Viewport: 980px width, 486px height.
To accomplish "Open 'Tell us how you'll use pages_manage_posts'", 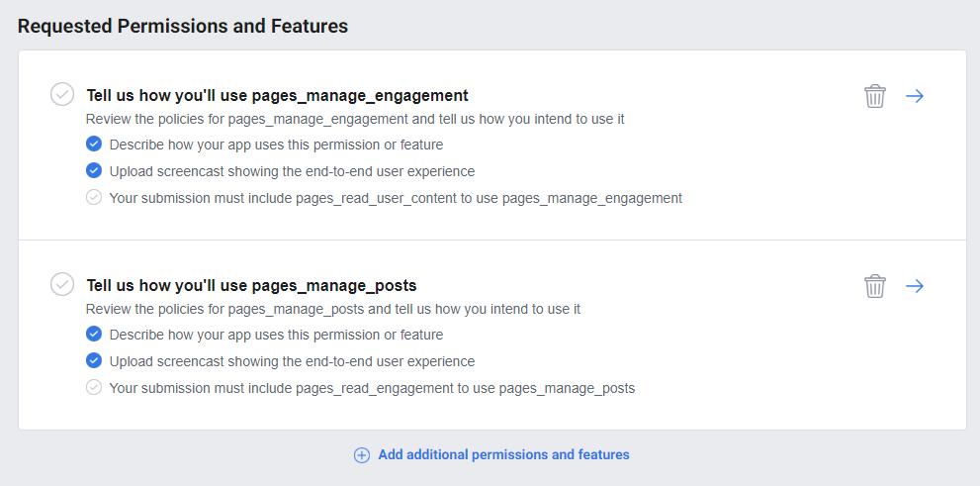I will [x=251, y=285].
